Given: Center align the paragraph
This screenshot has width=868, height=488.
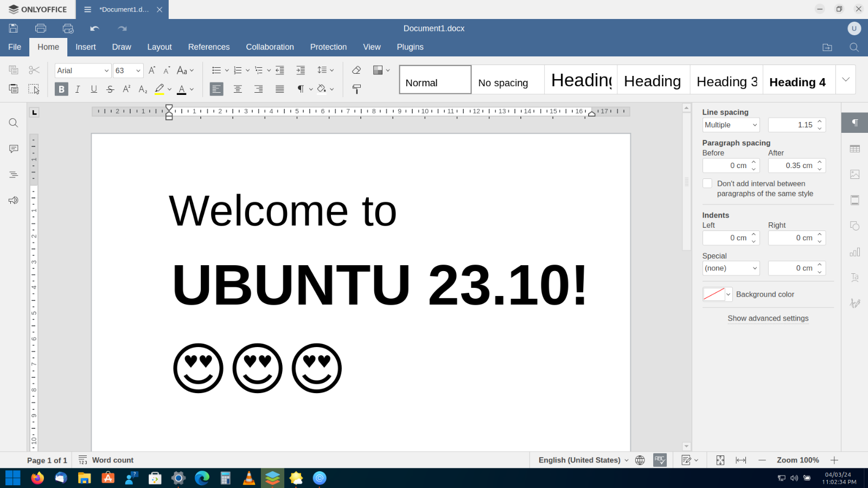Looking at the screenshot, I should (238, 89).
